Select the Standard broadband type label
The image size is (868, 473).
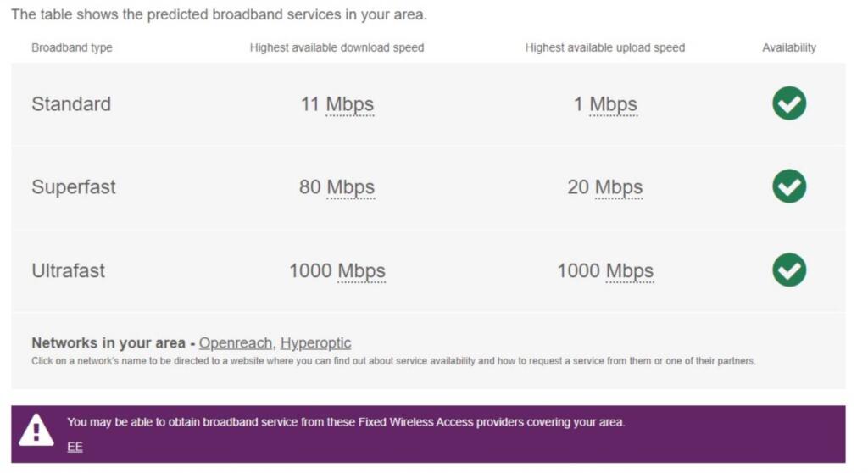click(x=71, y=104)
